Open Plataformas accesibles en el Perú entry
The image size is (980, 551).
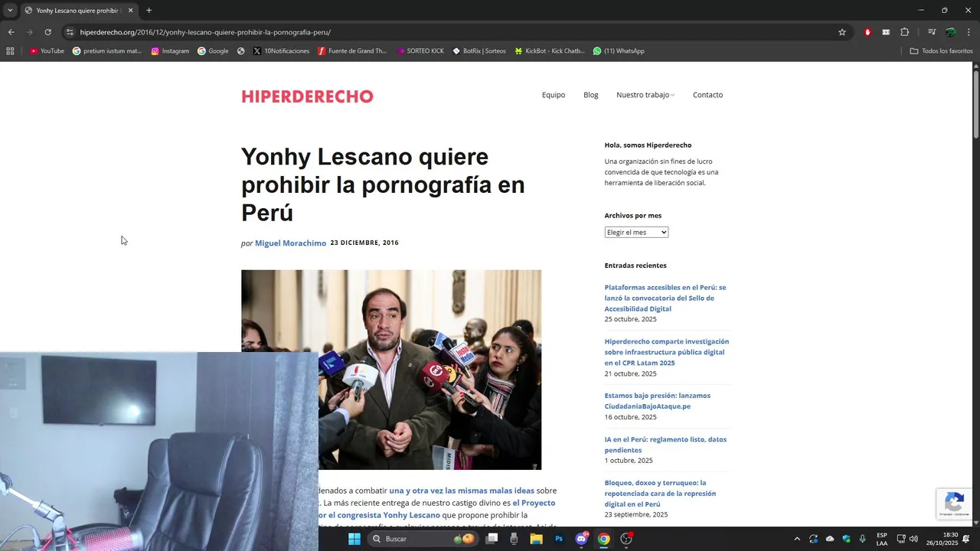tap(665, 298)
